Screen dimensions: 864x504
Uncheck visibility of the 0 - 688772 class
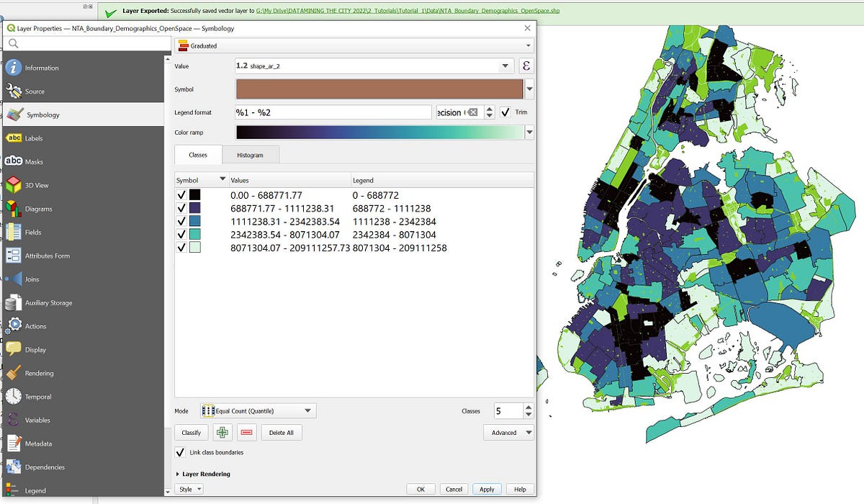[x=181, y=194]
